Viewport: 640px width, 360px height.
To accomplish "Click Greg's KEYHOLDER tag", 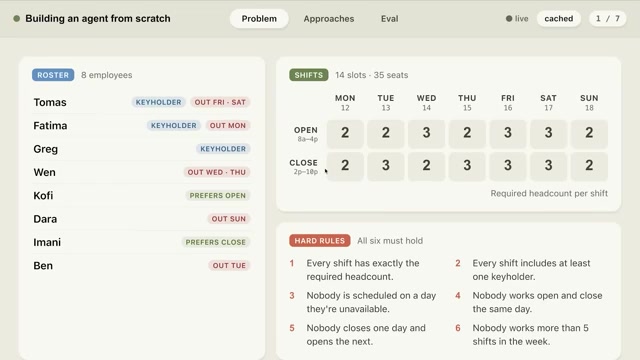I will 223,149.
